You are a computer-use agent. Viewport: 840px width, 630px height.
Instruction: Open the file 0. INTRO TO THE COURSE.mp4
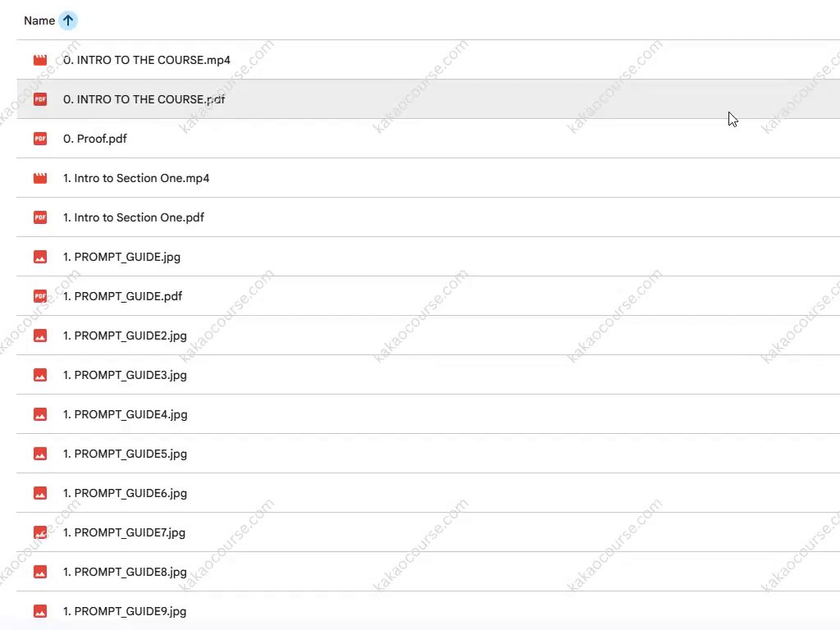coord(146,60)
